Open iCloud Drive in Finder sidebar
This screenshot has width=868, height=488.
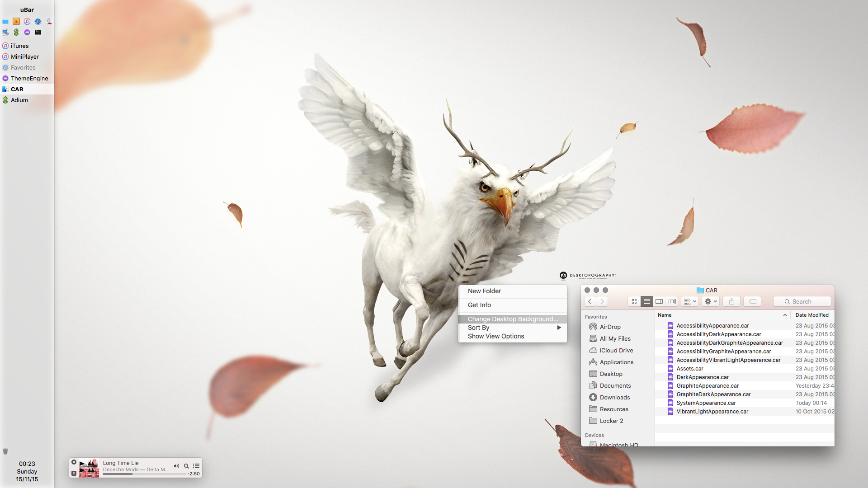pos(618,350)
